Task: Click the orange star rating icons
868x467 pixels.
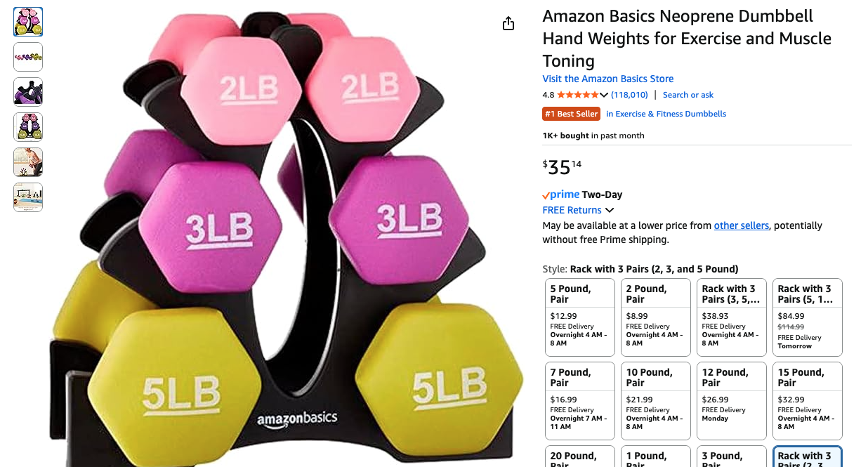Action: 578,95
